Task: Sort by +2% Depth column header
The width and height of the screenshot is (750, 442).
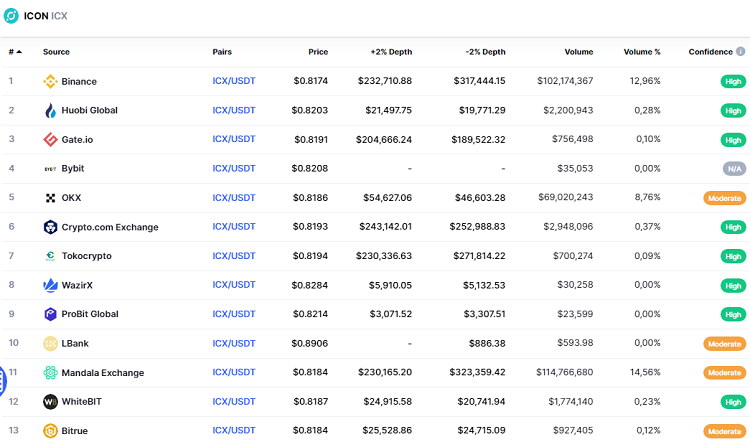Action: coord(391,52)
